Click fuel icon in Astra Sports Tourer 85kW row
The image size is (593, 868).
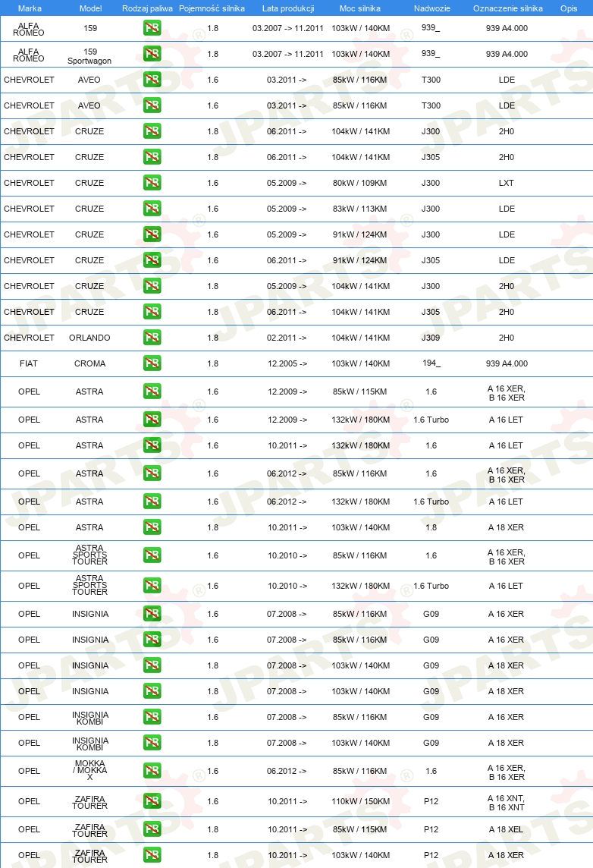pos(152,555)
